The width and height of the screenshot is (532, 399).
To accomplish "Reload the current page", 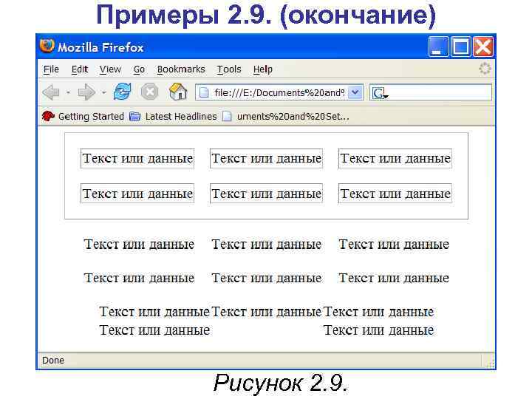I will (x=122, y=92).
